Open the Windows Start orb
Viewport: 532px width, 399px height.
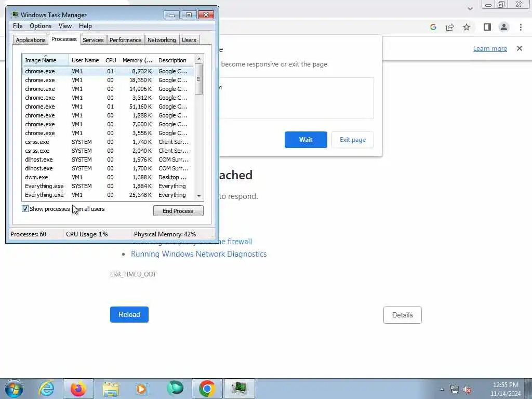point(14,389)
